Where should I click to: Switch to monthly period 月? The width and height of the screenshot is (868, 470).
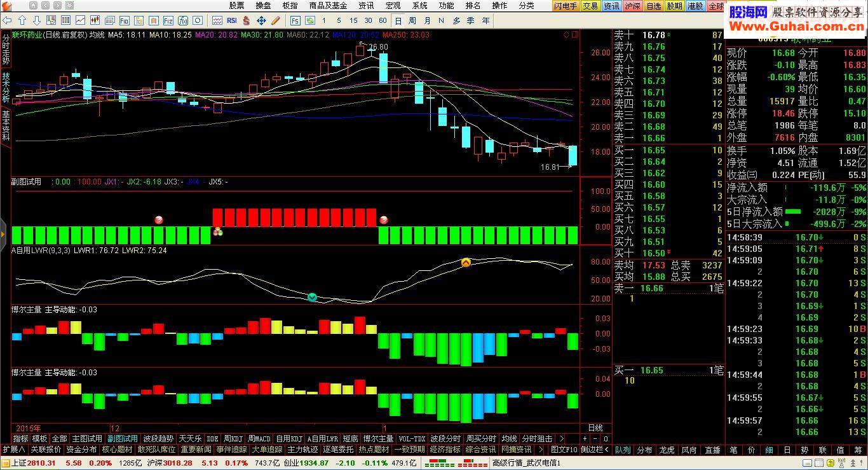(427, 21)
